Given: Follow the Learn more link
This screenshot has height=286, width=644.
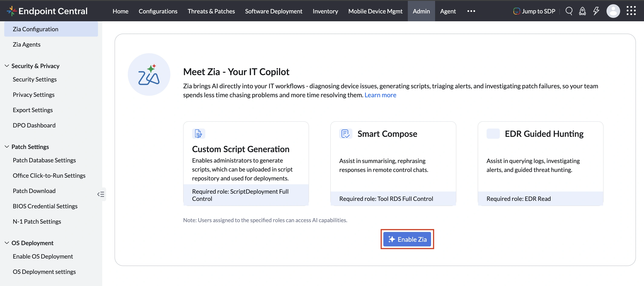Looking at the screenshot, I should point(380,95).
